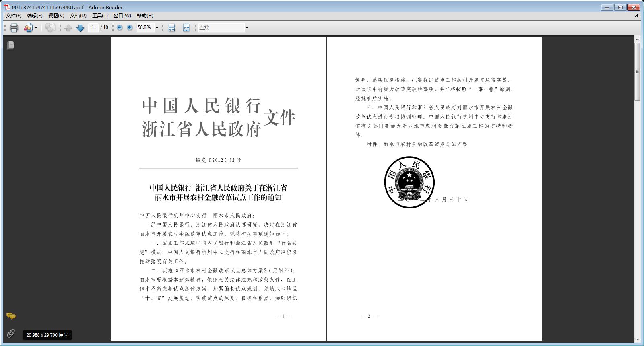This screenshot has width=644, height=346.
Task: Zoom out with the minus button
Action: pos(120,27)
